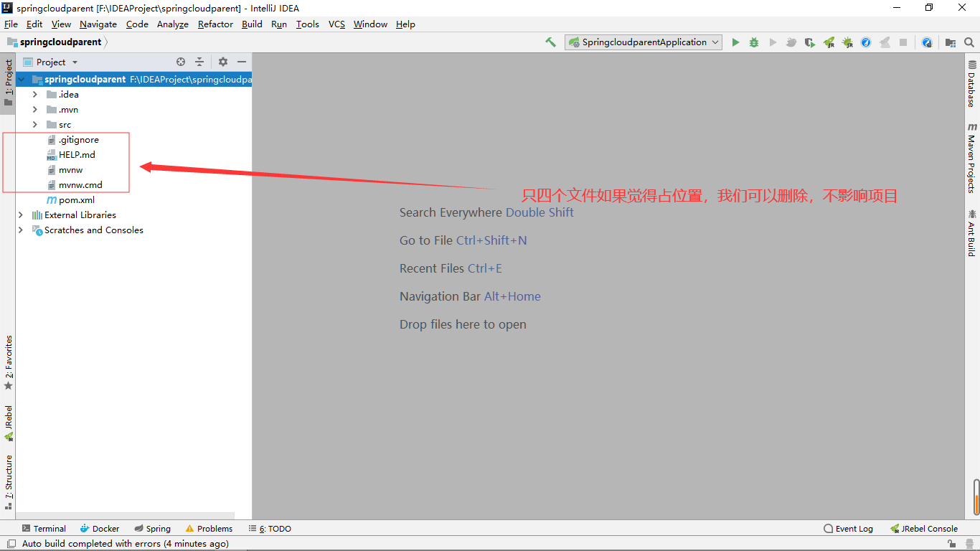Open the Tools menu

[308, 24]
